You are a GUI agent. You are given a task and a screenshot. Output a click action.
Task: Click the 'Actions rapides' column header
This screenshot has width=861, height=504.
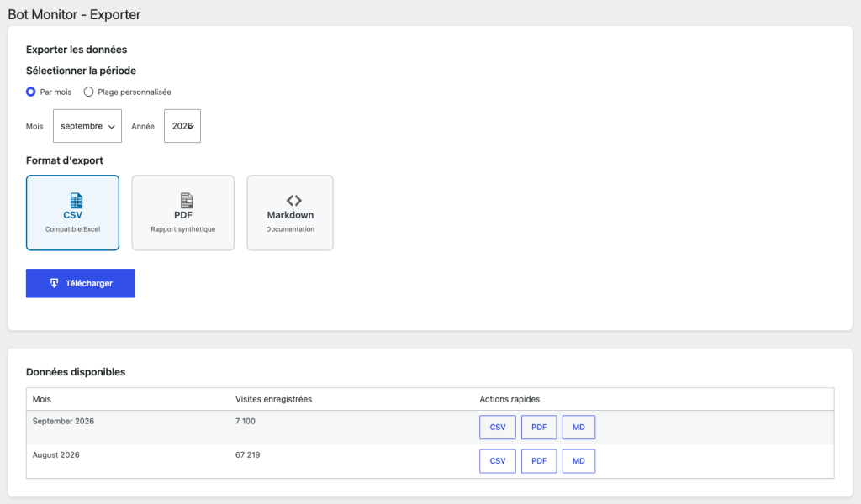(510, 399)
